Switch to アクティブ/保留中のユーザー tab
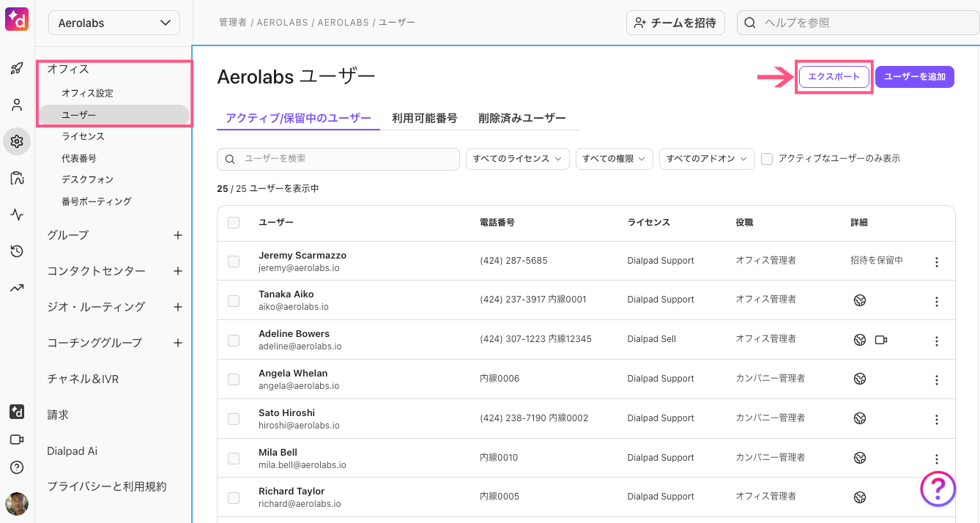 pos(298,118)
